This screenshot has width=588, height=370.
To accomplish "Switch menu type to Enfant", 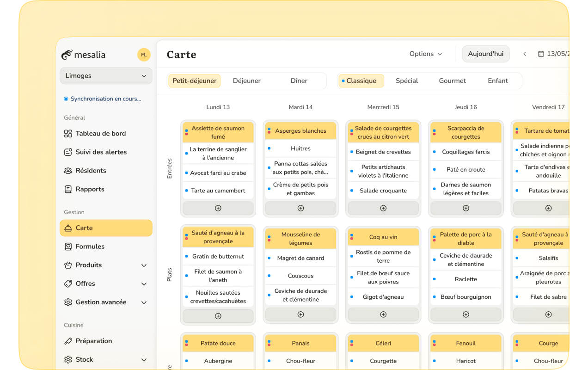I will coord(497,81).
